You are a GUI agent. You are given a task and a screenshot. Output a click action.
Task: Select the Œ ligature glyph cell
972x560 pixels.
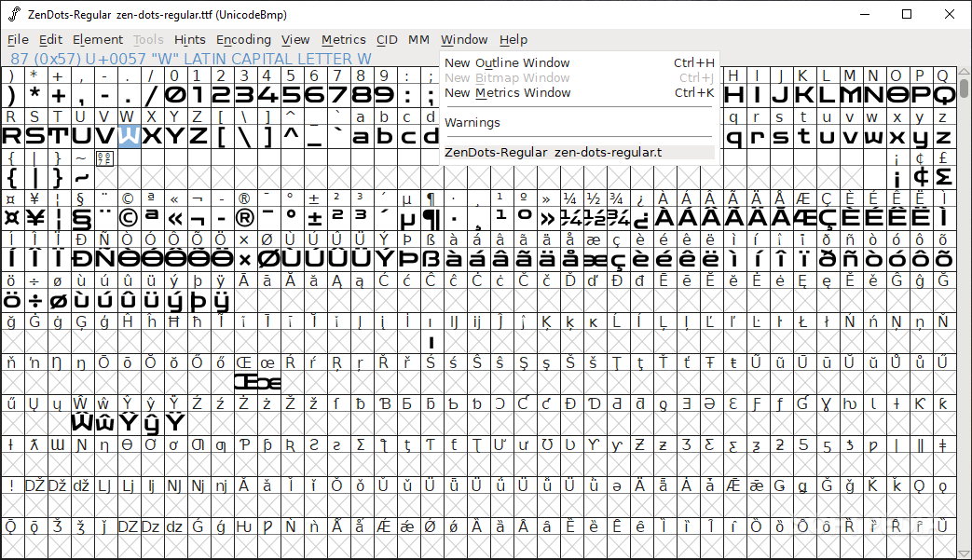pyautogui.click(x=245, y=382)
